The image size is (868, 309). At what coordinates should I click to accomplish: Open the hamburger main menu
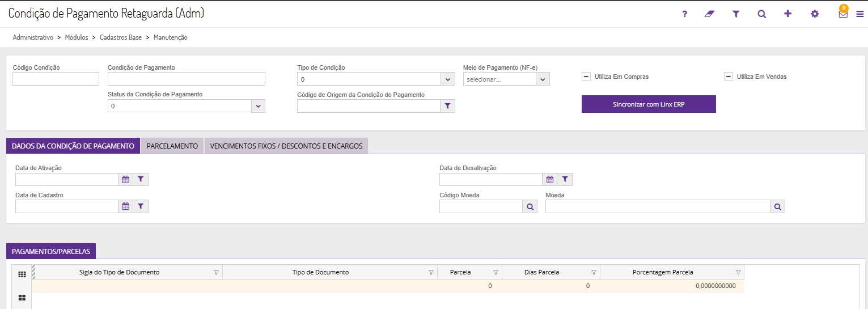859,14
